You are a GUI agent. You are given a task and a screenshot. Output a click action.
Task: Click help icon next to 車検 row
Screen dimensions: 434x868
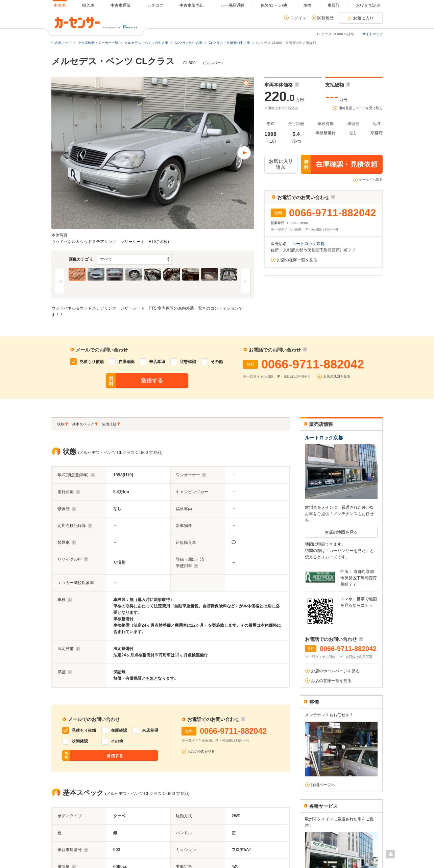click(70, 600)
